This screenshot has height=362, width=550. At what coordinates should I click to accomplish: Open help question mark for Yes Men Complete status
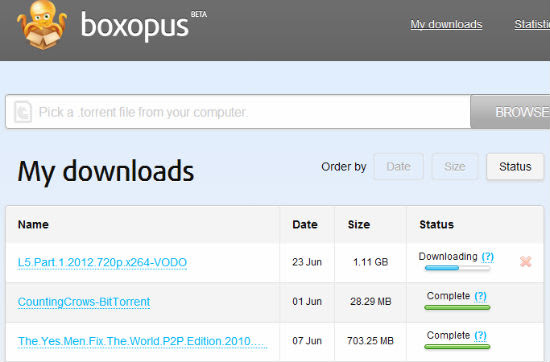(480, 335)
